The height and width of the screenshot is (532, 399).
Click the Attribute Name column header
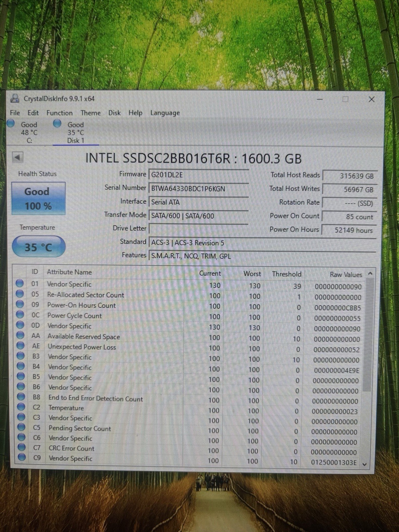click(x=69, y=272)
